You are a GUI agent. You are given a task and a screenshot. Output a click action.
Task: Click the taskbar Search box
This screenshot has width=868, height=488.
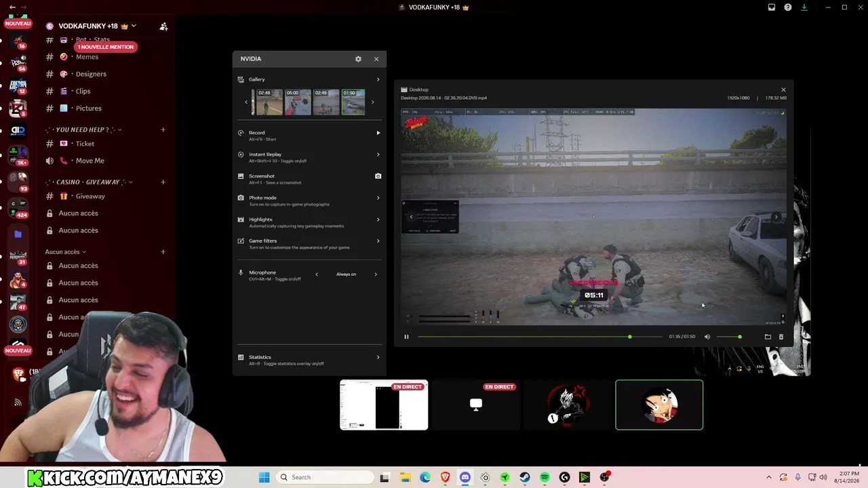[325, 477]
